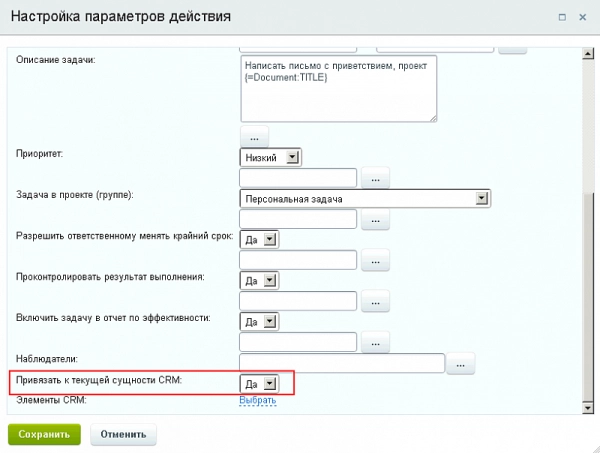Click the Сохранить button
This screenshot has width=600, height=453.
(x=43, y=435)
